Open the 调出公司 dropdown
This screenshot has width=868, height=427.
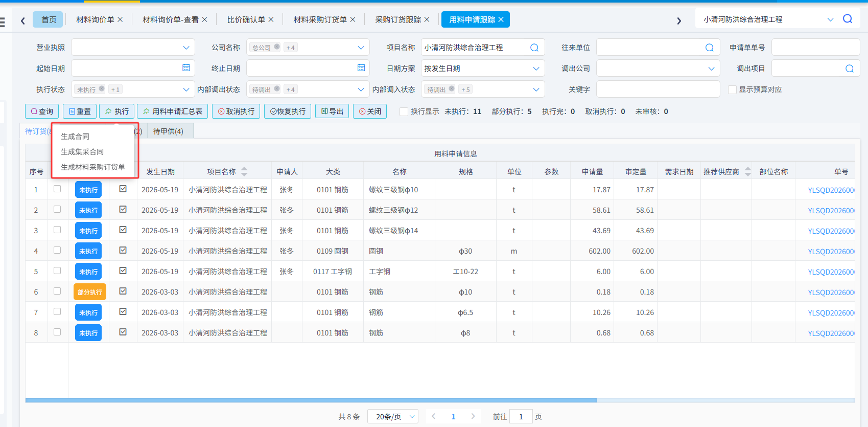click(x=711, y=69)
